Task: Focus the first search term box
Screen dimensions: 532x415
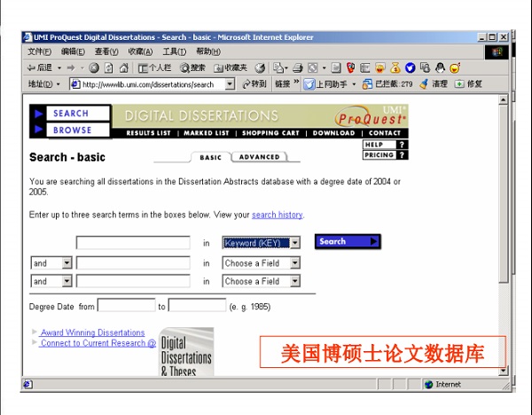Action: [x=133, y=243]
